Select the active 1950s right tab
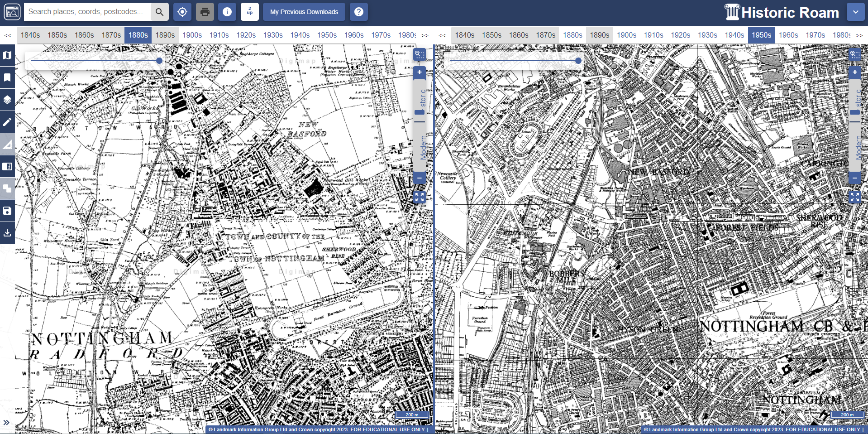This screenshot has width=868, height=434. coord(762,35)
